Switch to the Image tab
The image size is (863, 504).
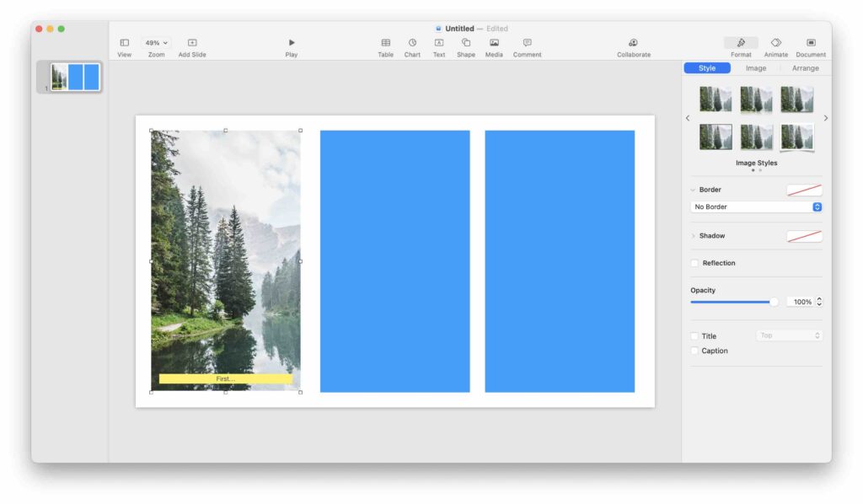pos(756,68)
